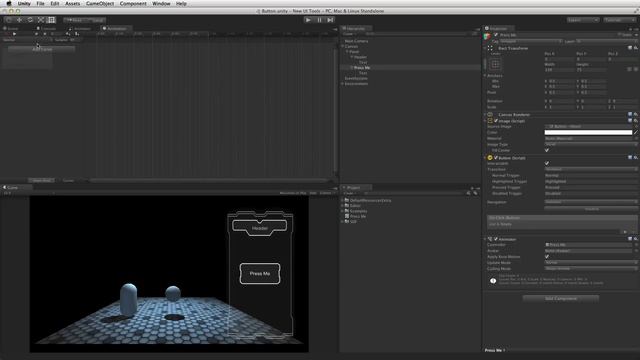Image resolution: width=640 pixels, height=360 pixels.
Task: Open Culling Mode dropdown in Animator
Action: [591, 269]
